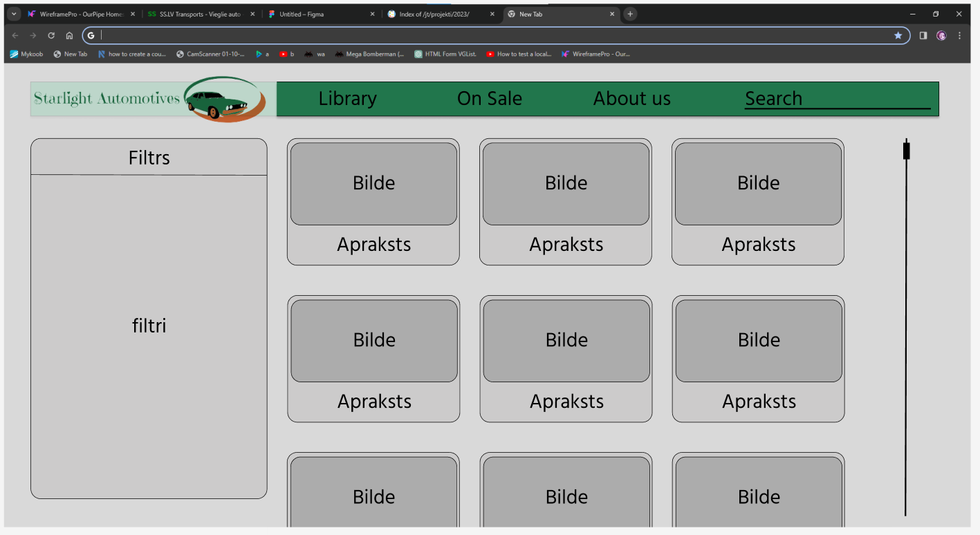The width and height of the screenshot is (980, 535).
Task: Switch to SS.LV Transports tab
Action: pos(199,14)
